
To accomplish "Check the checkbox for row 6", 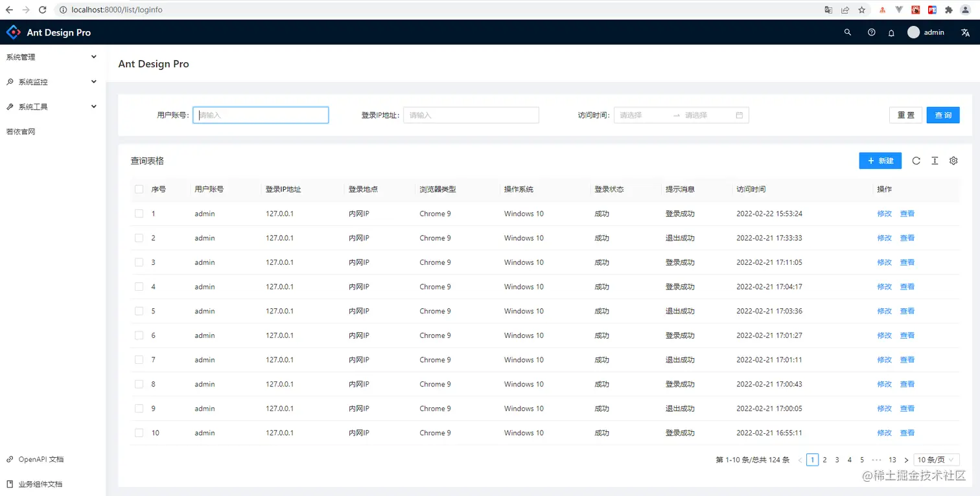I will [x=139, y=335].
